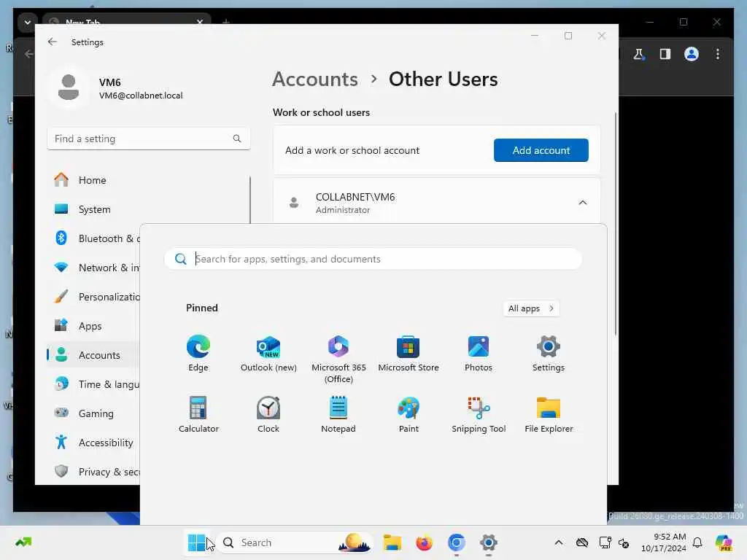Click the taskbar Search box
747x560 pixels.
tap(295, 542)
